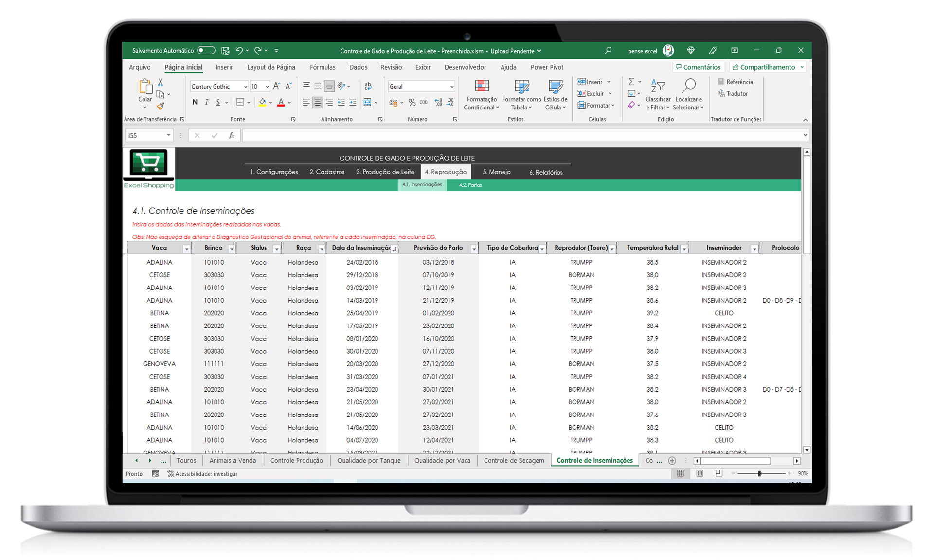
Task: Open the Fórmulas ribbon tab
Action: coord(323,67)
